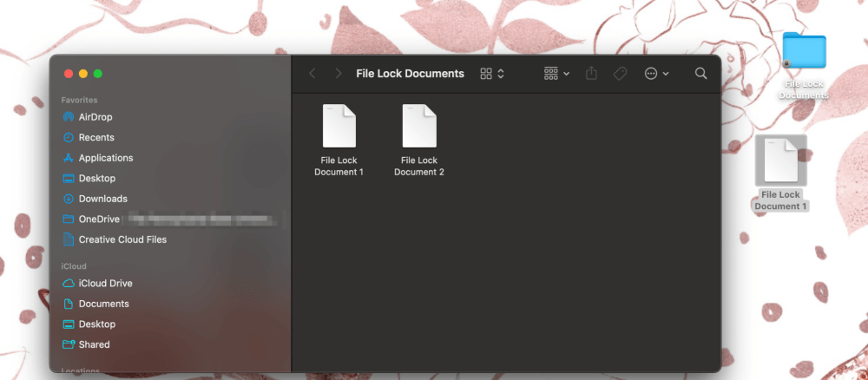Switch to icon view using grid button
Viewport: 868px width, 380px height.
[486, 74]
